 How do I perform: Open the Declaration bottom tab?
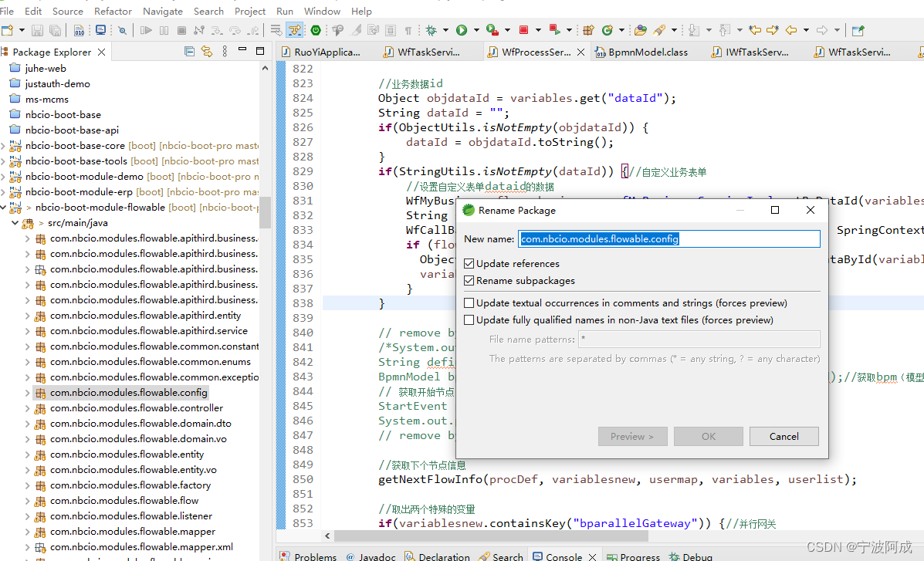pyautogui.click(x=437, y=556)
